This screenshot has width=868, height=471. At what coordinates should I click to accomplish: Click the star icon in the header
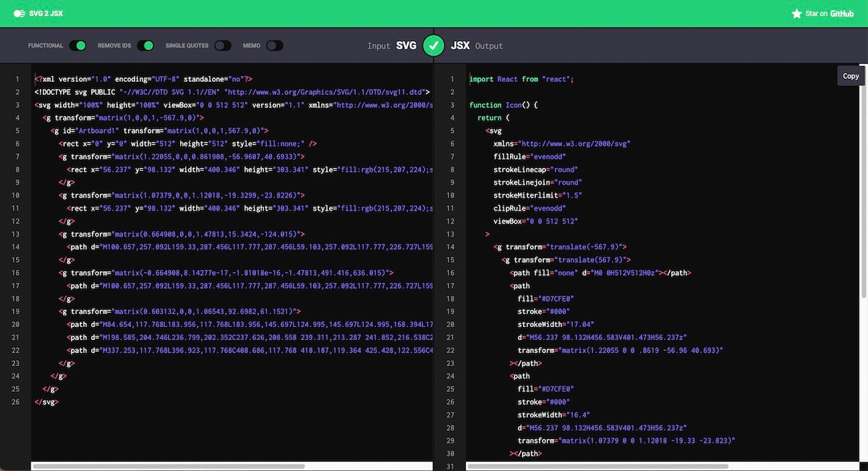(x=797, y=12)
